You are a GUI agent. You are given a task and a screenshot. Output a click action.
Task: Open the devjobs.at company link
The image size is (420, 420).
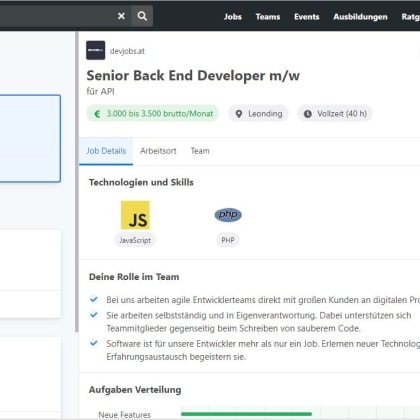[127, 51]
